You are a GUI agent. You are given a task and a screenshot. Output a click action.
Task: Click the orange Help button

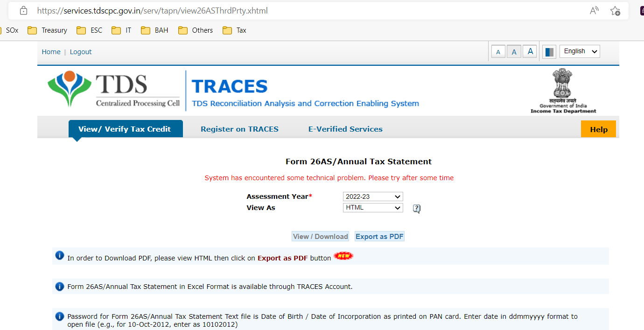598,129
